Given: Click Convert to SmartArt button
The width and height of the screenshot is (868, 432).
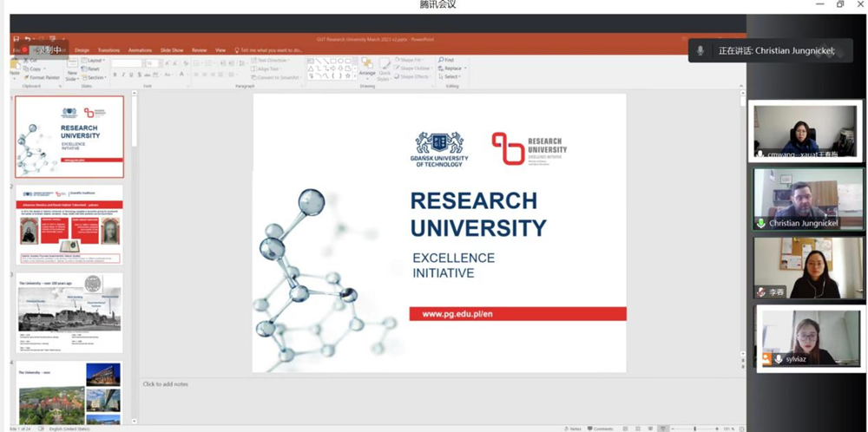Looking at the screenshot, I should [x=276, y=77].
